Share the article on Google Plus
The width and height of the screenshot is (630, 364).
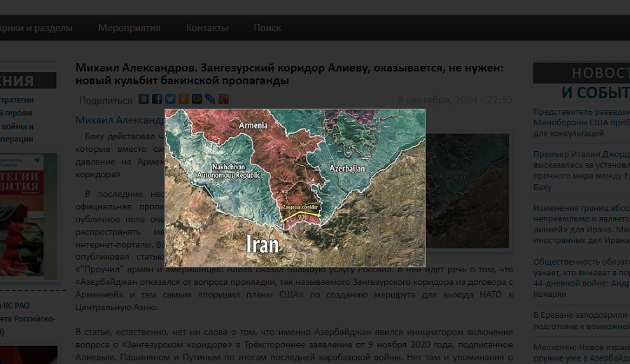tap(223, 99)
